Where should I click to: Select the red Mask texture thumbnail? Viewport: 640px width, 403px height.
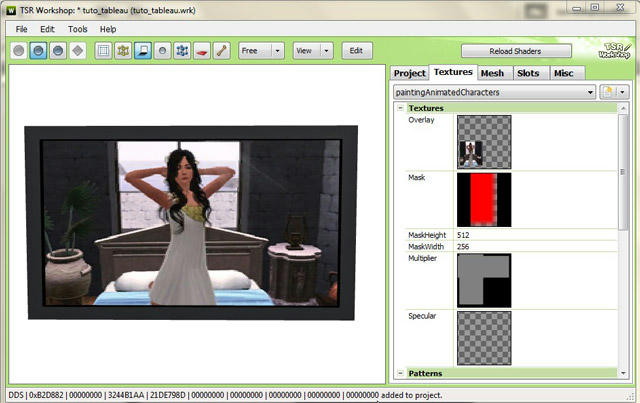point(484,199)
